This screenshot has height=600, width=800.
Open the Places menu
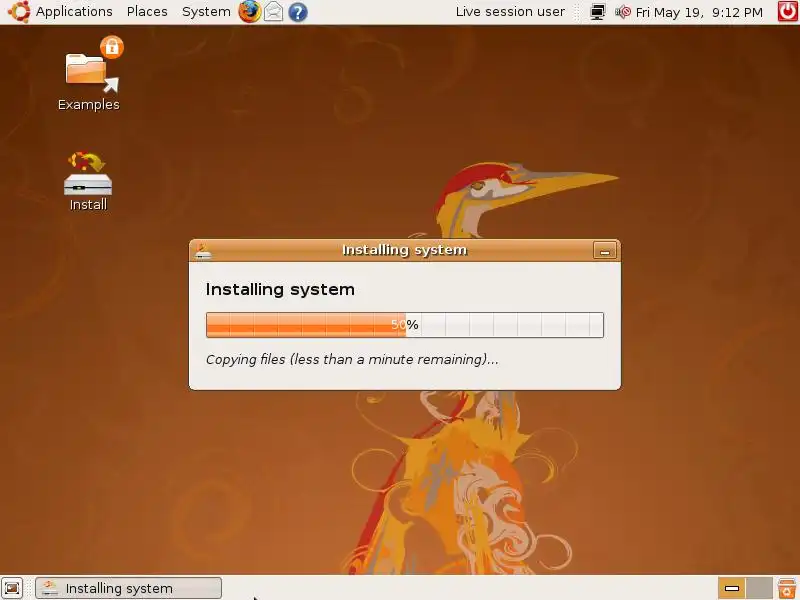147,12
